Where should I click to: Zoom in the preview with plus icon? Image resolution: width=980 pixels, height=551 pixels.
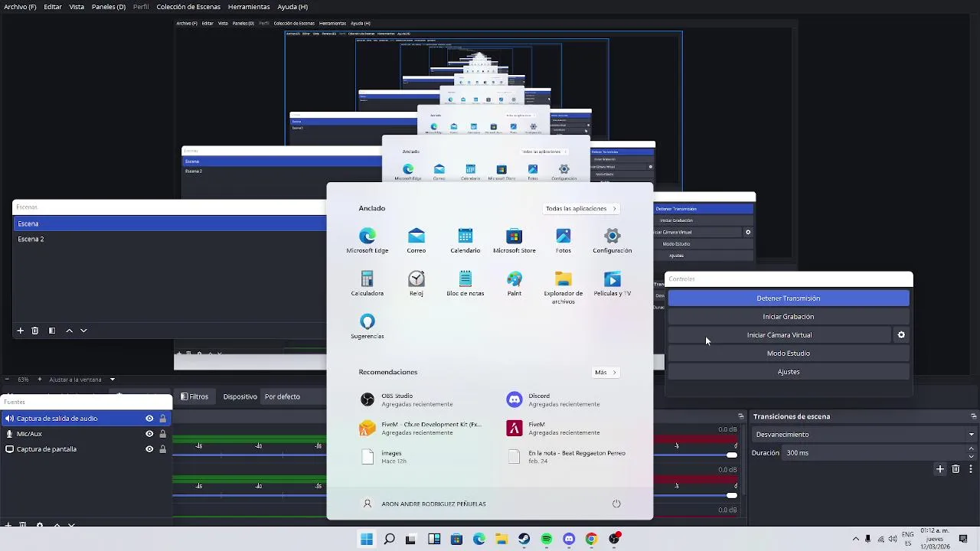[x=41, y=380]
